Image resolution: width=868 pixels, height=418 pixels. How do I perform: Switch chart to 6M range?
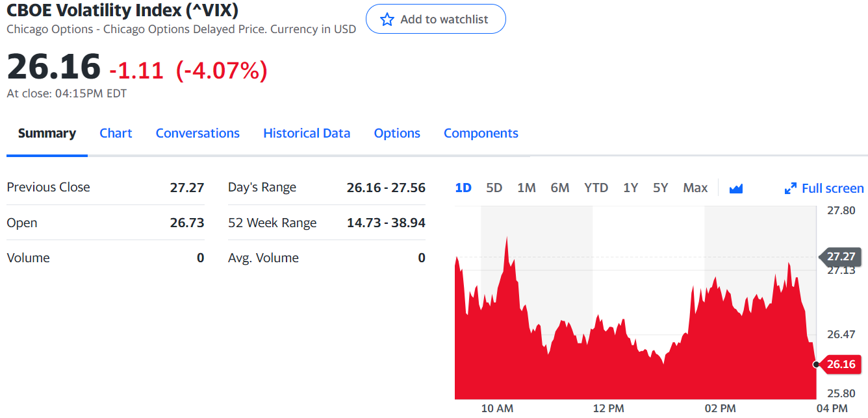coord(560,188)
